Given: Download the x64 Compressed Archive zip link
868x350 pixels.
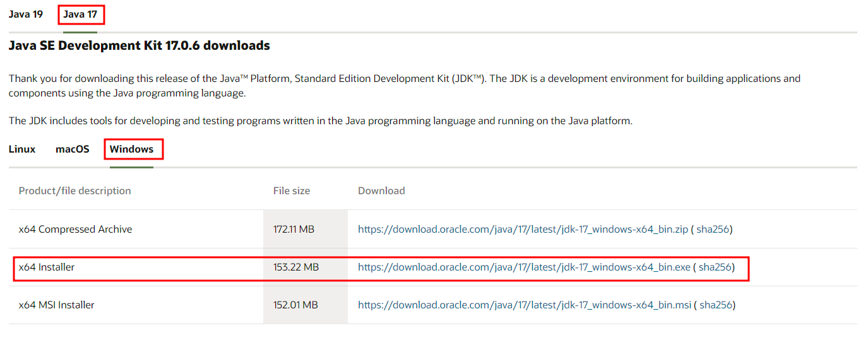Looking at the screenshot, I should [x=523, y=230].
